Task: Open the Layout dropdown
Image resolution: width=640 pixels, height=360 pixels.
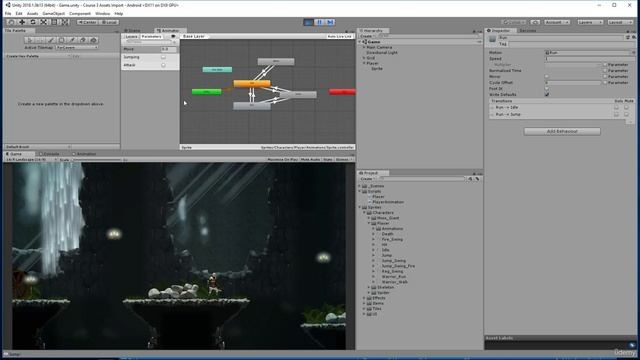Action: 620,22
